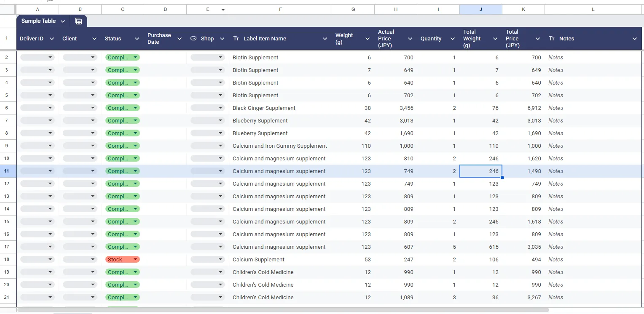Click the text-type icon beside Notes header
This screenshot has height=314, width=644.
click(552, 38)
